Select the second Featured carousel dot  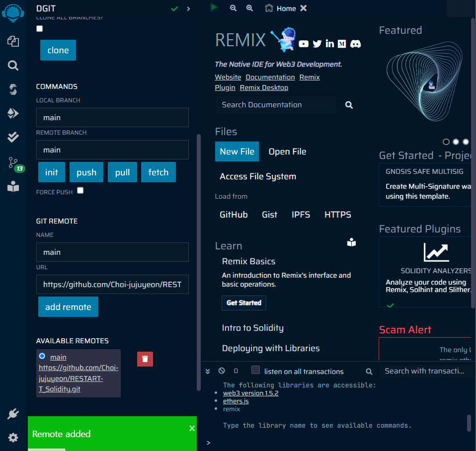pos(456,142)
